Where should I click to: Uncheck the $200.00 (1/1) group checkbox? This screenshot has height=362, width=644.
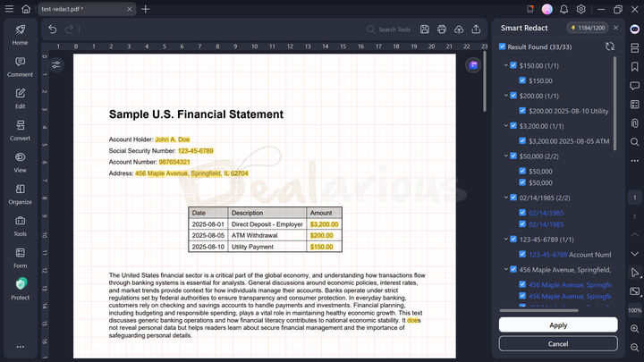click(513, 96)
